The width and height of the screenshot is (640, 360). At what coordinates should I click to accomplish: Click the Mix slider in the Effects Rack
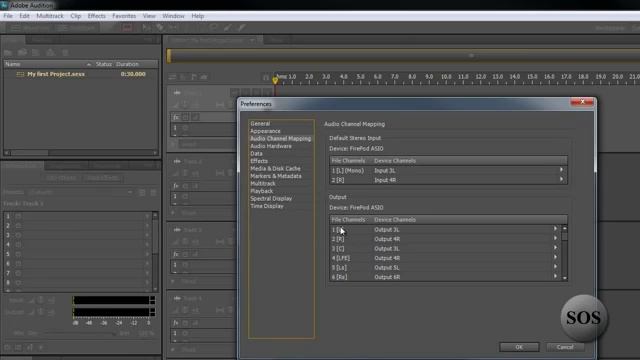[x=80, y=333]
